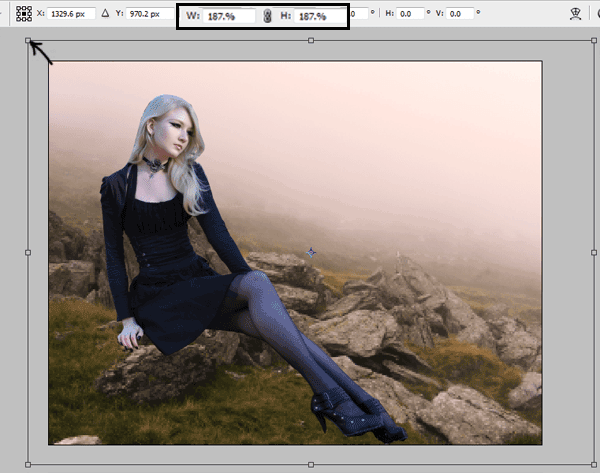
Task: Click the bottom-center transform handle
Action: coord(311,465)
